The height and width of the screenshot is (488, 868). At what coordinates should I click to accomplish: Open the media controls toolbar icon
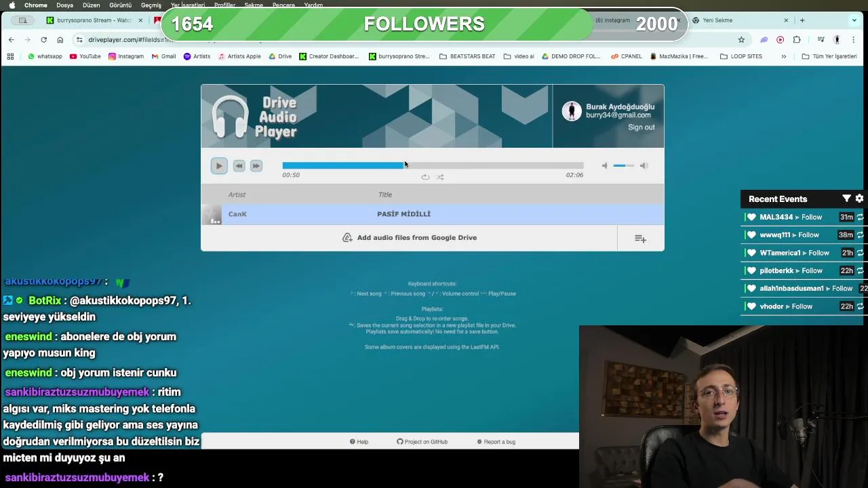tap(821, 40)
